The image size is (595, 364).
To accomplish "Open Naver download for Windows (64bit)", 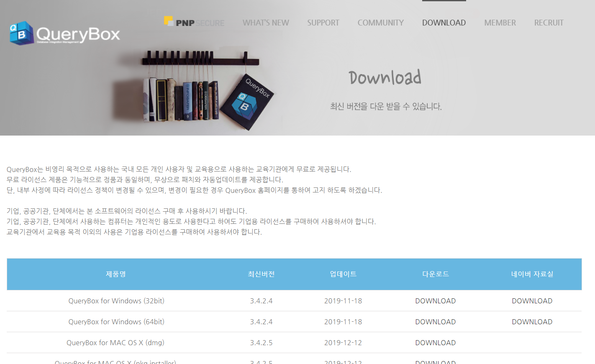I will (532, 322).
